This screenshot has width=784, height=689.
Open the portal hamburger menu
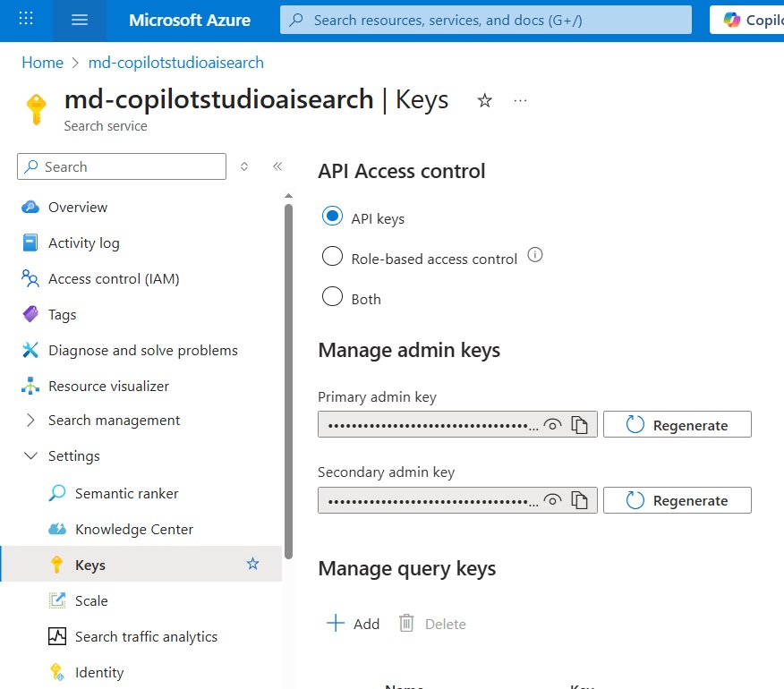pyautogui.click(x=80, y=20)
